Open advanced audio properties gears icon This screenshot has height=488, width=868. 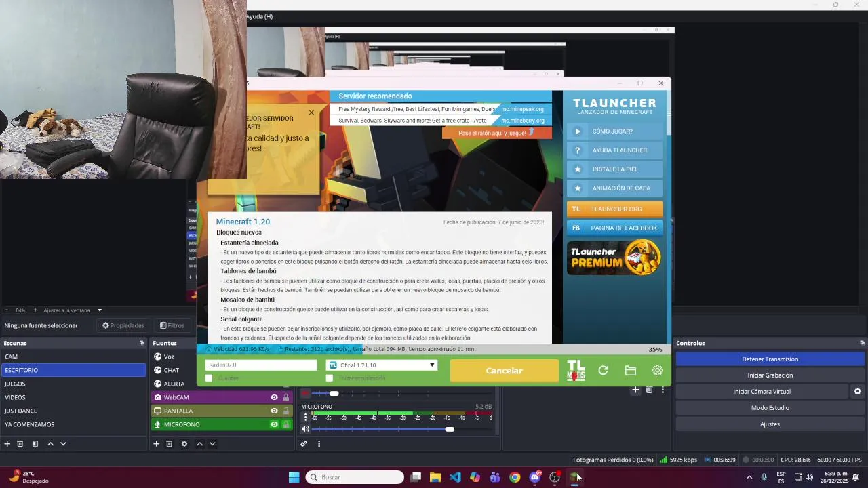coord(304,444)
